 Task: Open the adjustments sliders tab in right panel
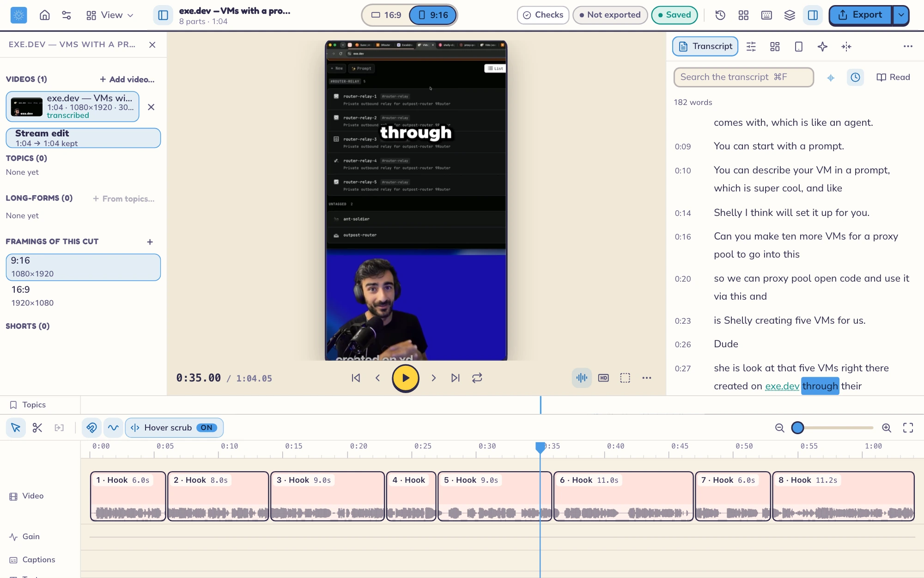tap(751, 46)
